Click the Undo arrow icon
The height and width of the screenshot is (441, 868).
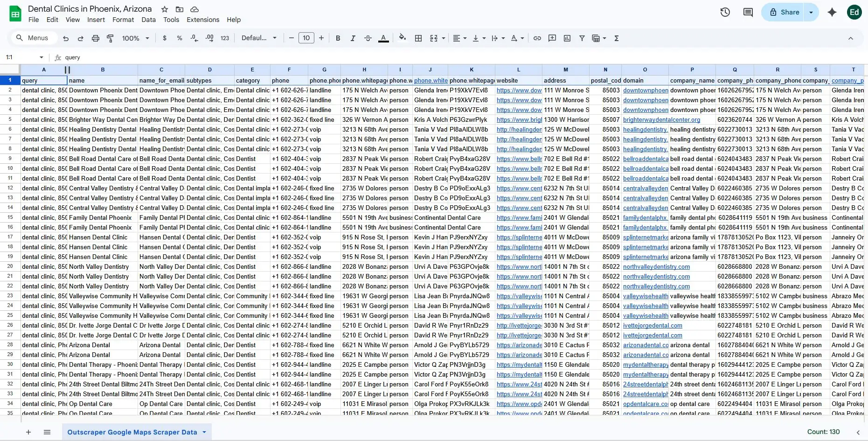[x=66, y=38]
